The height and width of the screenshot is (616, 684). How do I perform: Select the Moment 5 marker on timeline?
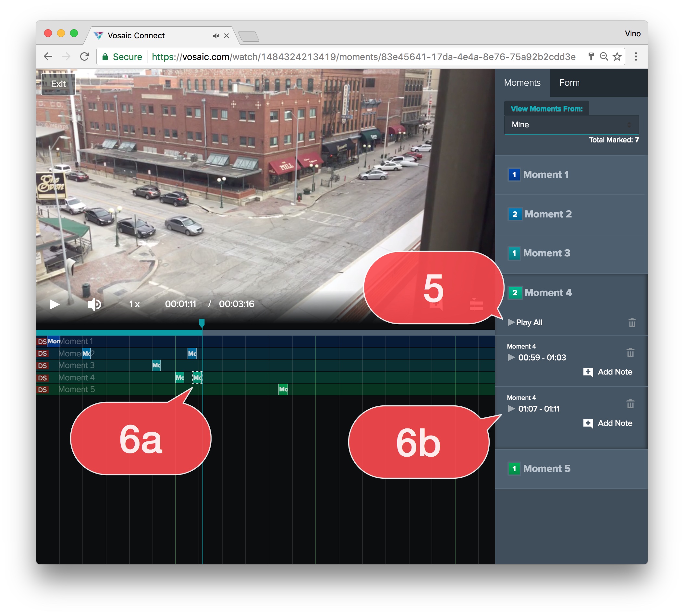[x=283, y=389]
